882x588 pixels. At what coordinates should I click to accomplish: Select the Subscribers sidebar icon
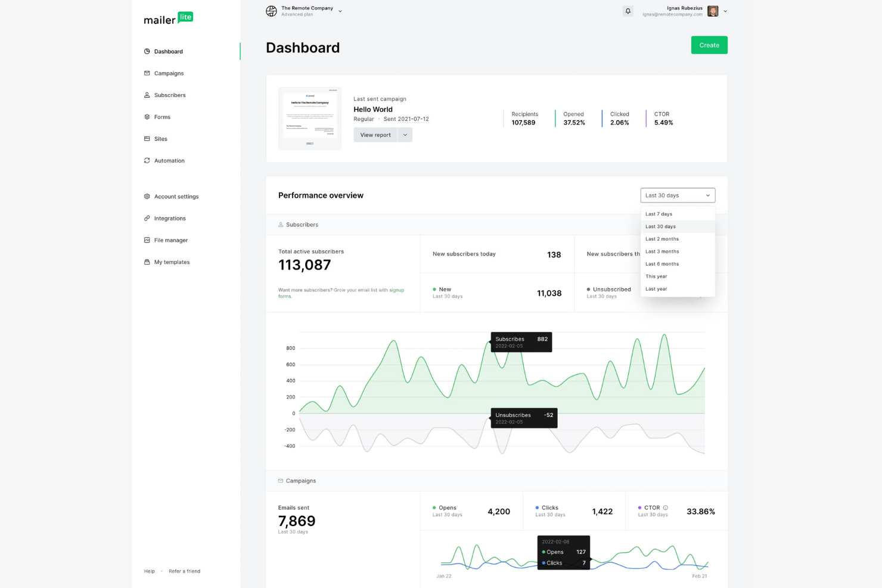tap(147, 95)
